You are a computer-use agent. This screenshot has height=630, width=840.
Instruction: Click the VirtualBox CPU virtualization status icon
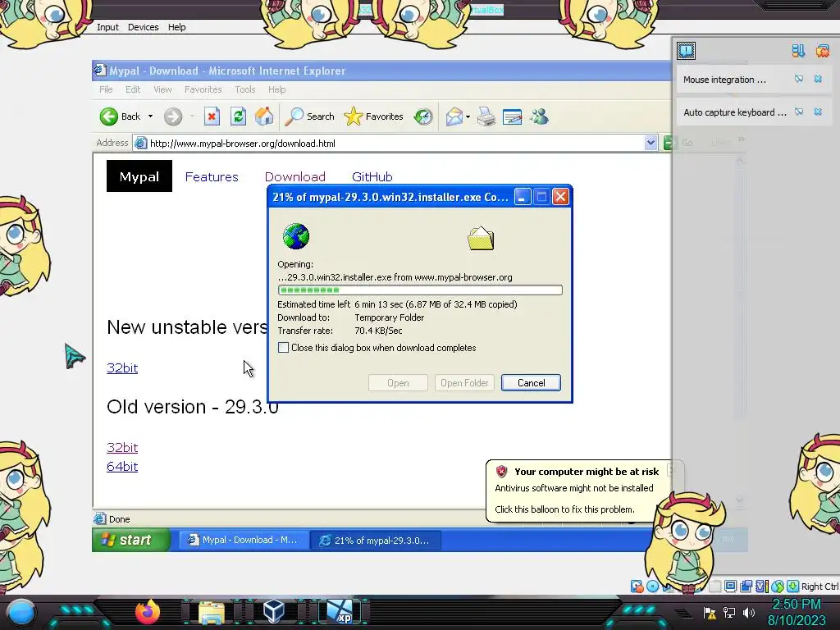point(761,586)
